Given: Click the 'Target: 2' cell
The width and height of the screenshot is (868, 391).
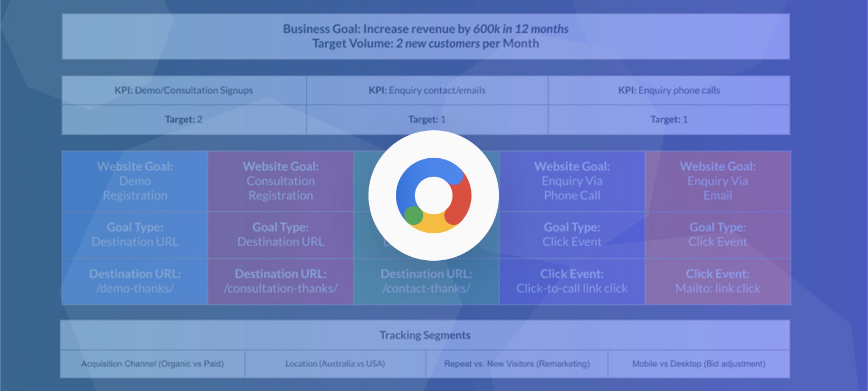Looking at the screenshot, I should point(184,120).
